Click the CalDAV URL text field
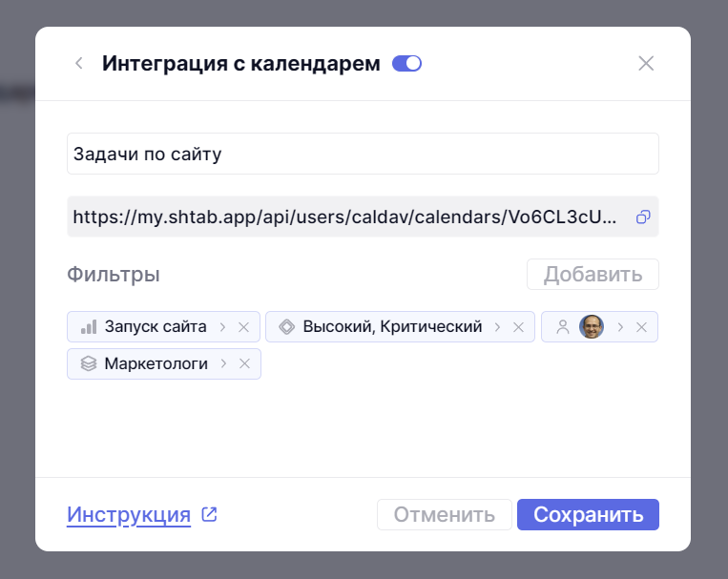Screen dimensions: 728x579 pos(350,217)
